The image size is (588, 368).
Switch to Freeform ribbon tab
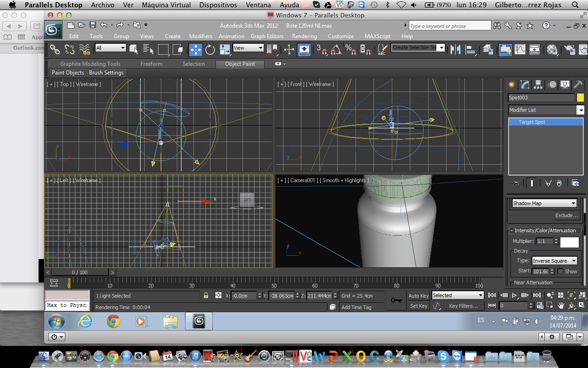click(x=152, y=64)
